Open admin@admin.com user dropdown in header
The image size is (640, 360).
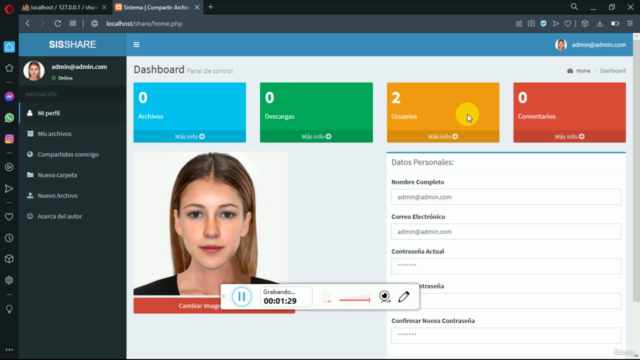[591, 44]
